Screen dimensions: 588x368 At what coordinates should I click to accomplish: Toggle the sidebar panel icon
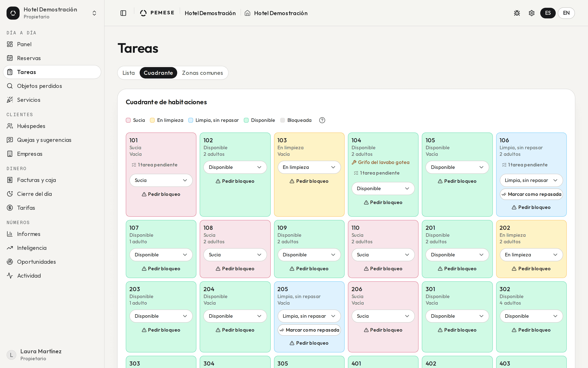click(123, 13)
